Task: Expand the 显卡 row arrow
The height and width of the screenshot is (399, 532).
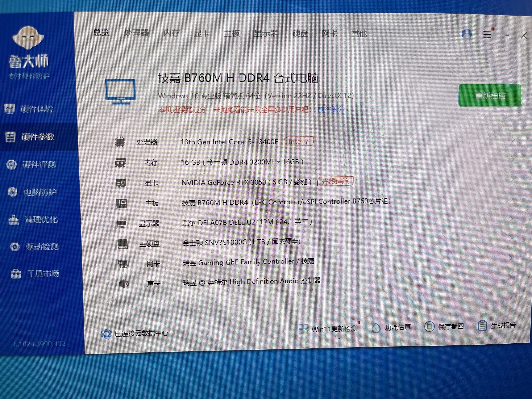Action: (x=512, y=179)
